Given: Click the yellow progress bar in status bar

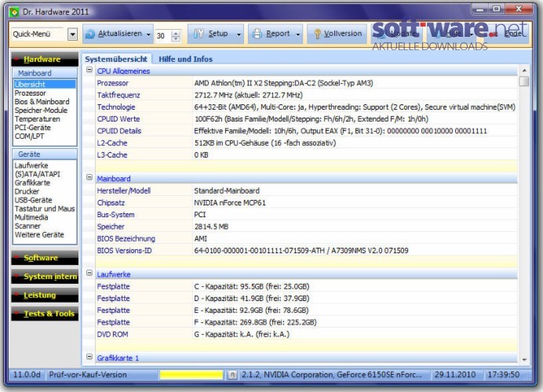Looking at the screenshot, I should [191, 375].
